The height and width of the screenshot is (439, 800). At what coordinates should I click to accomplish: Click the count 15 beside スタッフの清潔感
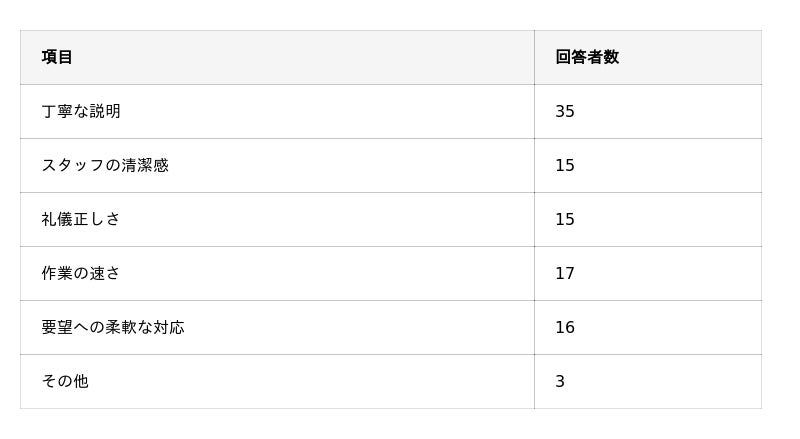pyautogui.click(x=565, y=165)
